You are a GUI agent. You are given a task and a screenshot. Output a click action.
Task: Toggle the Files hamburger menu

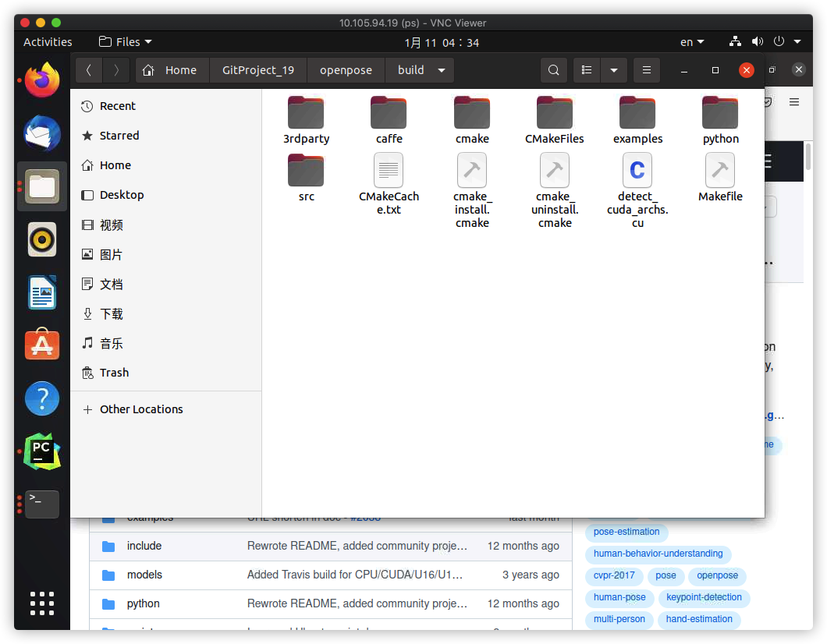[x=646, y=69]
